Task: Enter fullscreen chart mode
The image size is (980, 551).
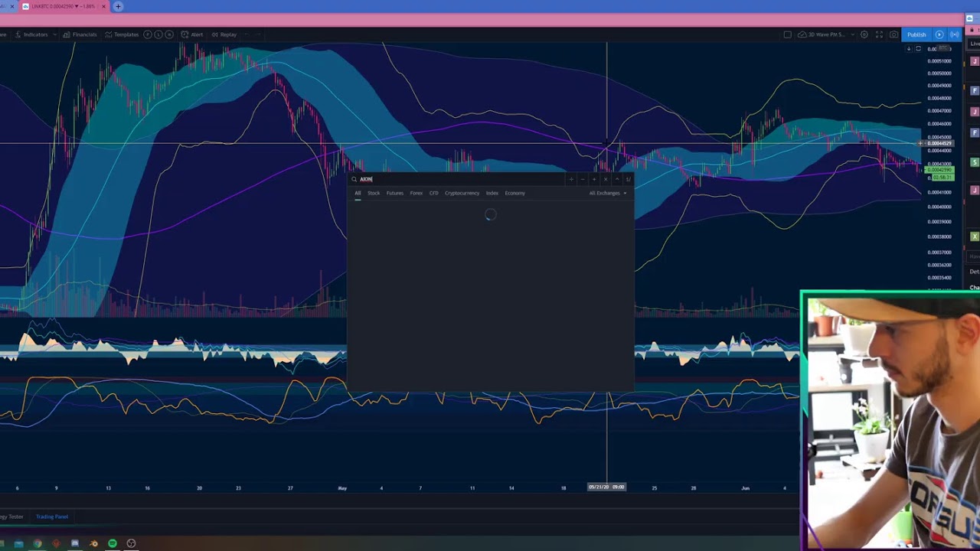Action: (879, 34)
